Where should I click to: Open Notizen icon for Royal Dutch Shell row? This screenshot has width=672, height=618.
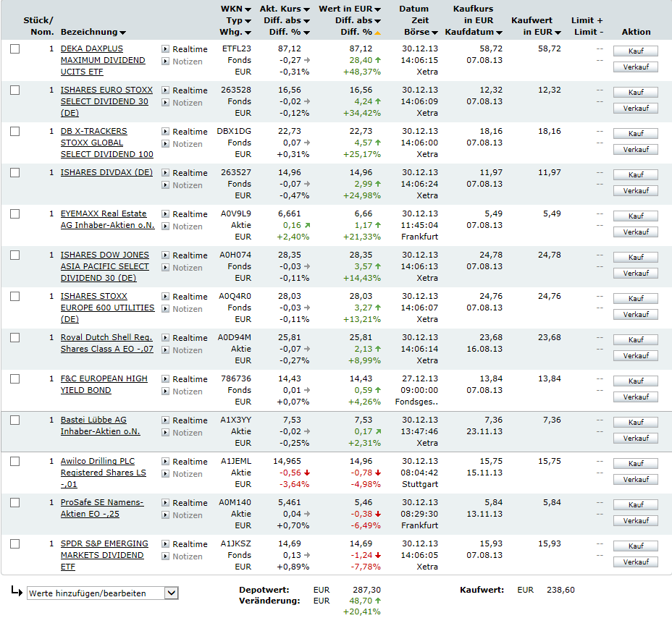pos(165,350)
